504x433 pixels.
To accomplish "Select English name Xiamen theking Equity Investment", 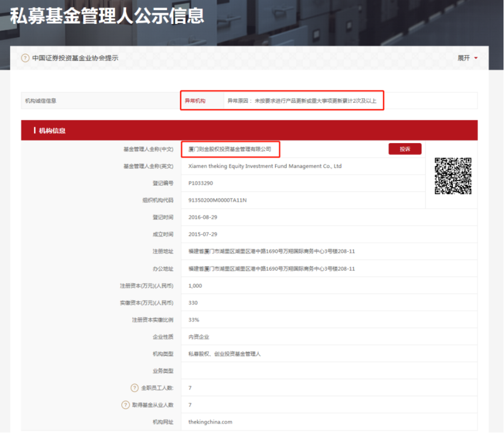I will pos(265,166).
